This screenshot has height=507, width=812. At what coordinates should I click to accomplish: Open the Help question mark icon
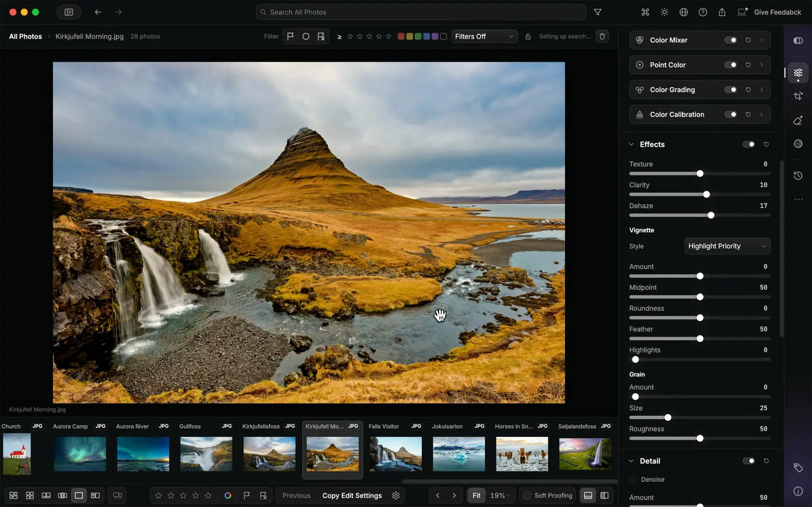[x=703, y=12]
